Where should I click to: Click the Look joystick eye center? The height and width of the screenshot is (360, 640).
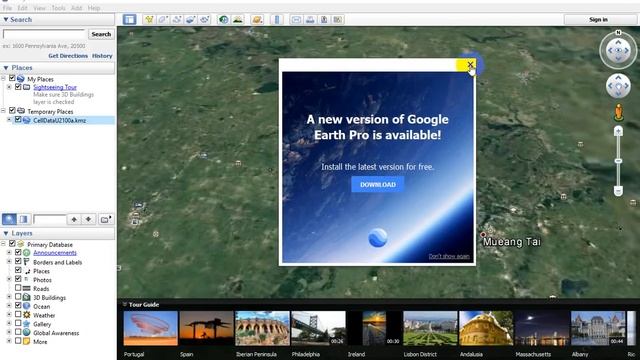pyautogui.click(x=618, y=51)
